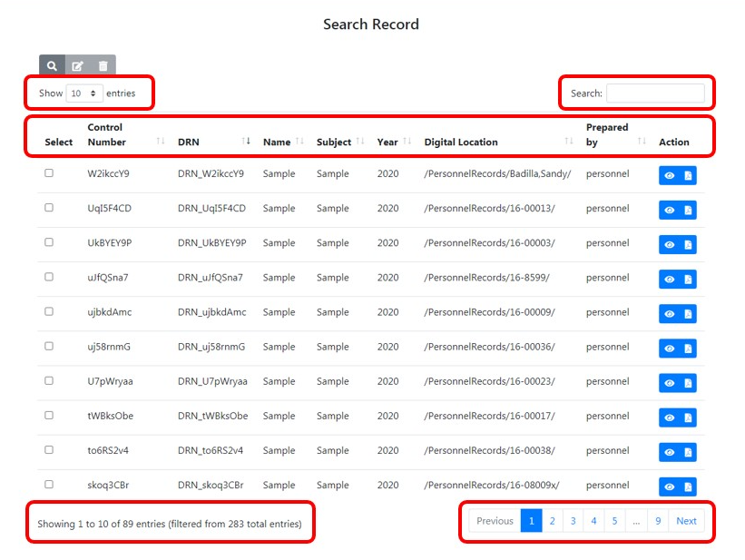Open the PDF file for ujbkdAmc
745x560 pixels.
(688, 314)
